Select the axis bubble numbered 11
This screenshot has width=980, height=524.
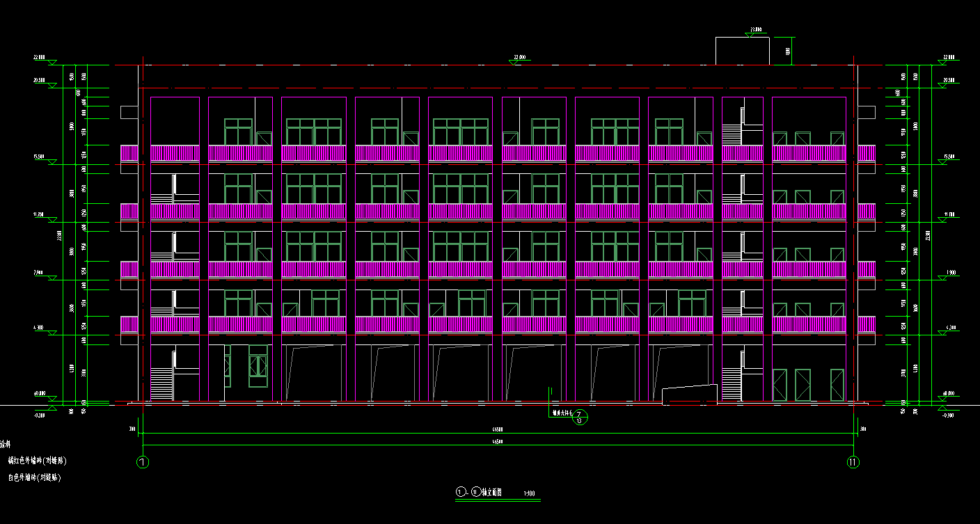point(853,461)
